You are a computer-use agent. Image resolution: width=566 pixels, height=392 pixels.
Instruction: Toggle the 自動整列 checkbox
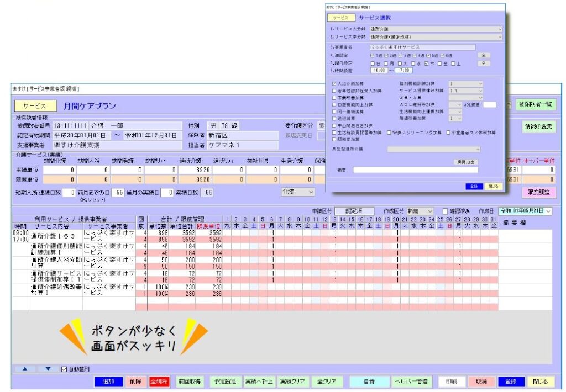click(64, 369)
